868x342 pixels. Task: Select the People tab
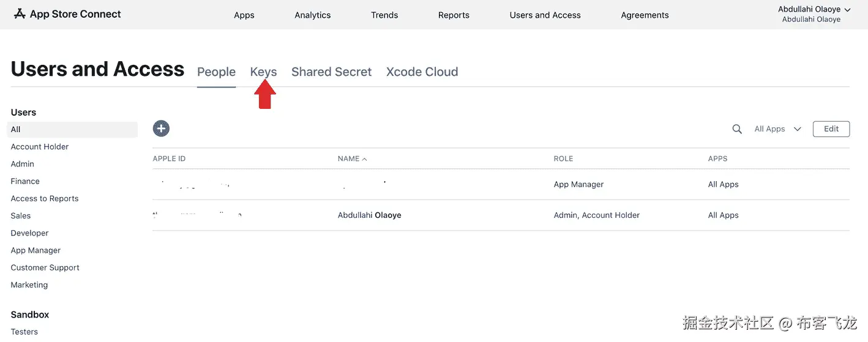point(216,72)
